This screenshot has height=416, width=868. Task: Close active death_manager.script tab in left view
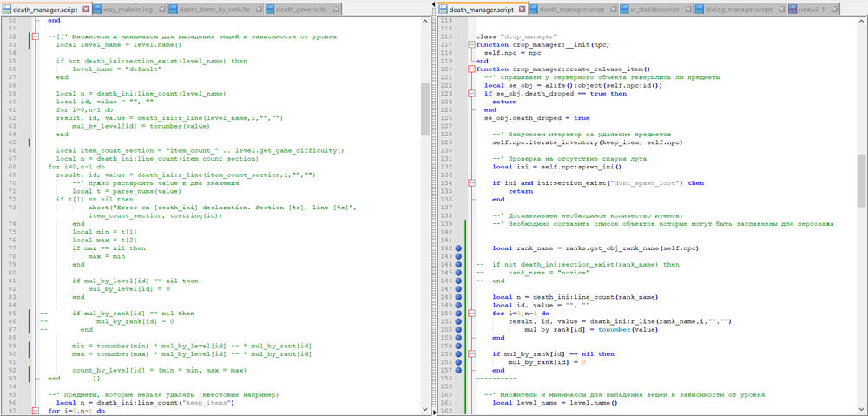86,10
